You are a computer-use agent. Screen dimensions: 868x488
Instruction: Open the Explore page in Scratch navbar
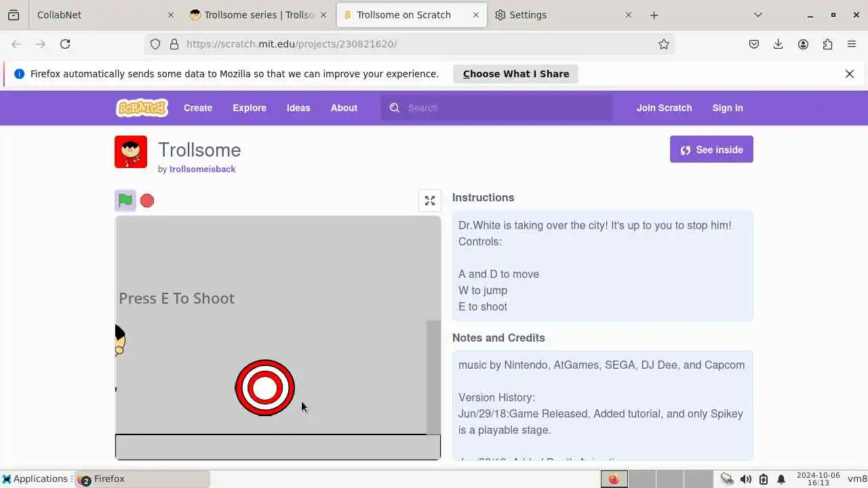(250, 108)
